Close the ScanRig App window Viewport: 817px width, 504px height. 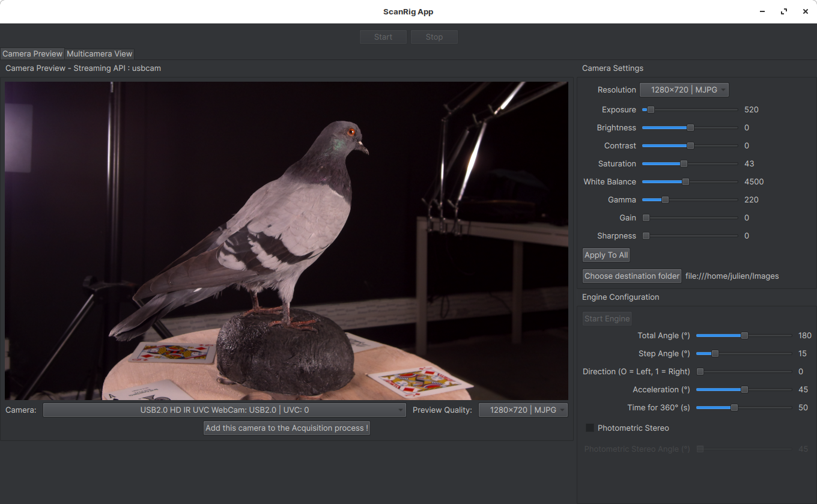[804, 12]
